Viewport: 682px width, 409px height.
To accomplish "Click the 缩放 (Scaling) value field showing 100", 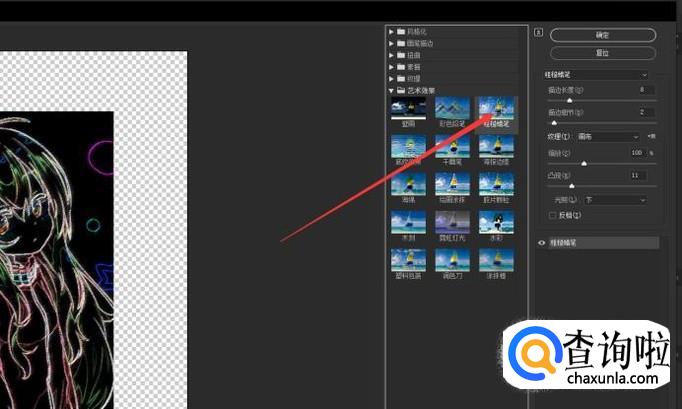I will pyautogui.click(x=638, y=153).
